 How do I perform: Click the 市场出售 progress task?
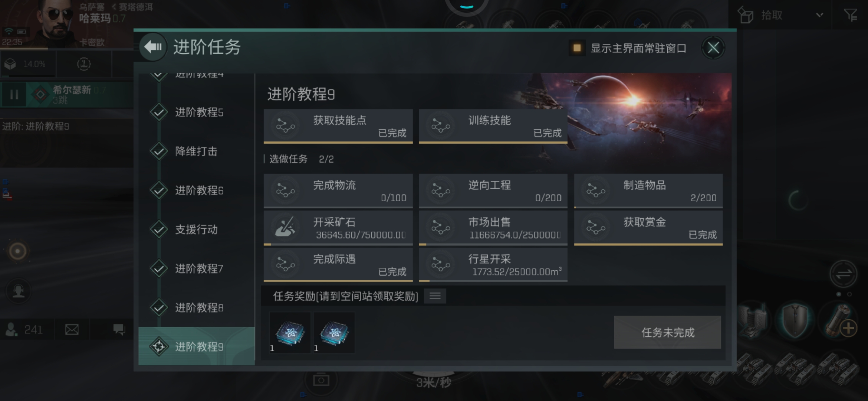493,228
